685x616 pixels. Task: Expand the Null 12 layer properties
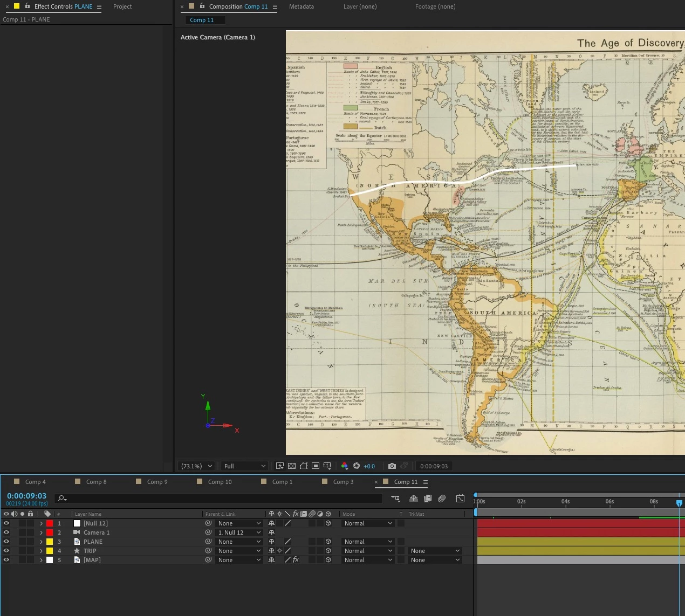pyautogui.click(x=41, y=523)
